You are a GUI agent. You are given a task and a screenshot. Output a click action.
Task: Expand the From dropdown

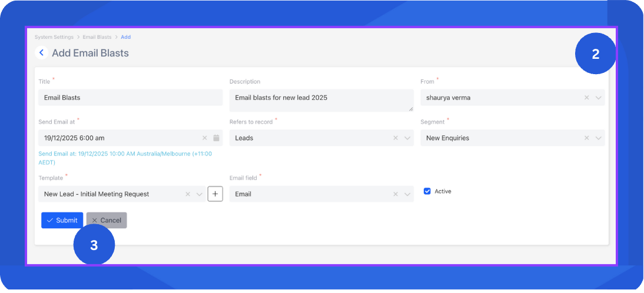click(599, 98)
